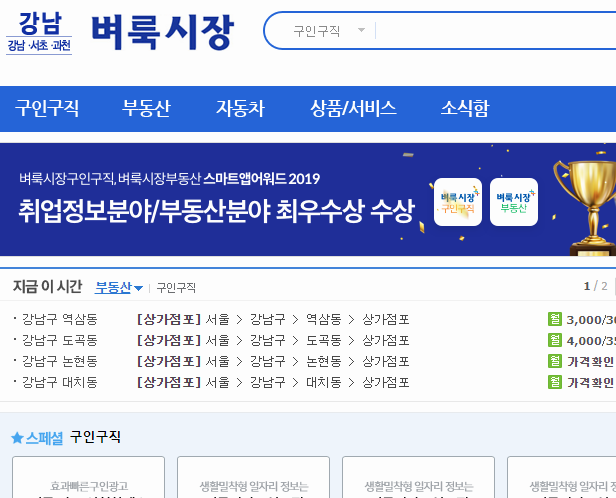Viewport: 616px width, 498px height.
Task: Open the 부동산 main menu
Action: coord(146,108)
